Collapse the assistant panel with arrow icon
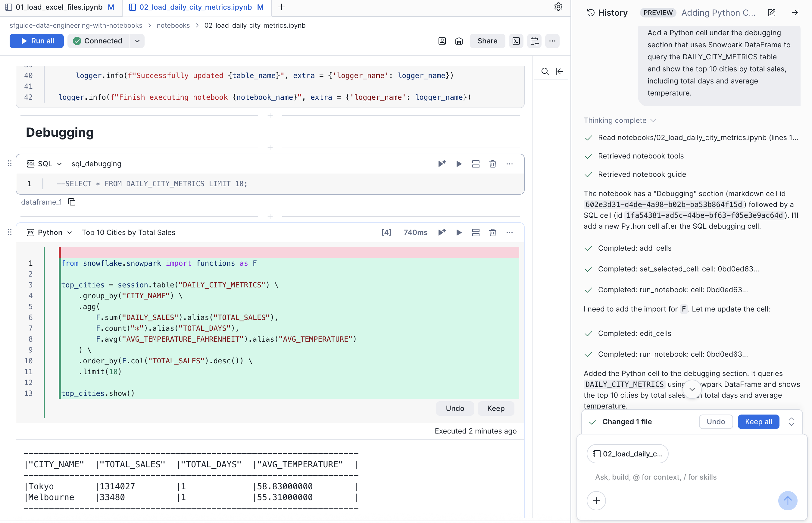This screenshot has height=523, width=812. [796, 13]
